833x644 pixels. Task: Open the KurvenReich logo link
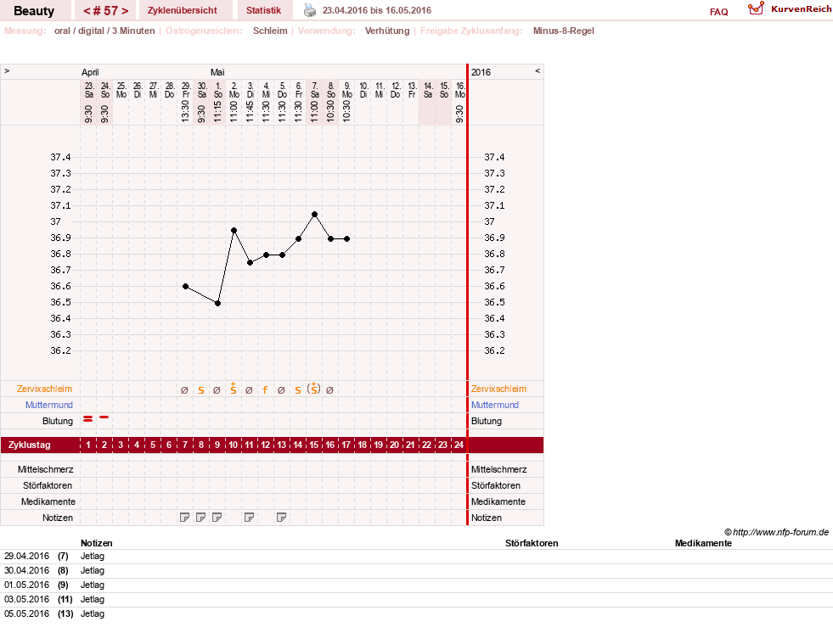(x=790, y=9)
